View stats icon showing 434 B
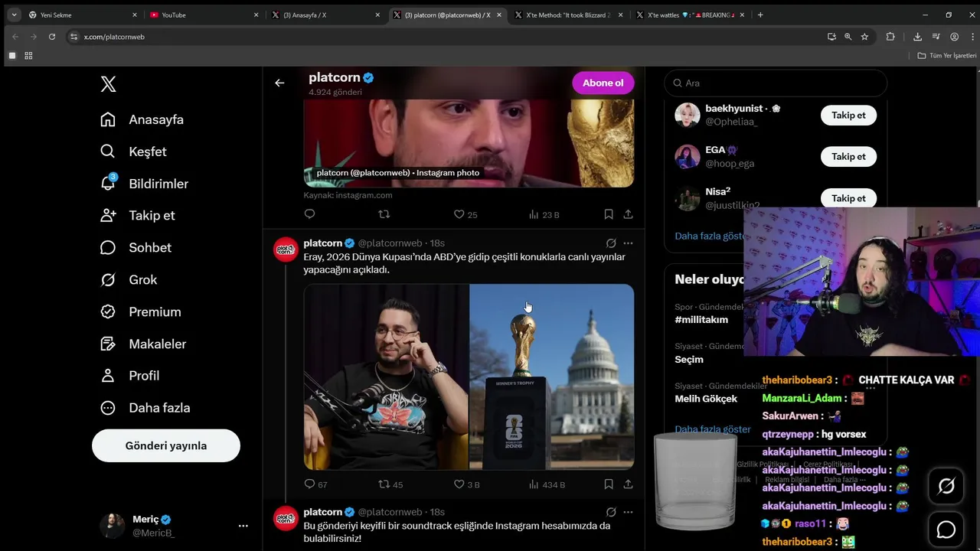This screenshot has height=551, width=980. (547, 484)
